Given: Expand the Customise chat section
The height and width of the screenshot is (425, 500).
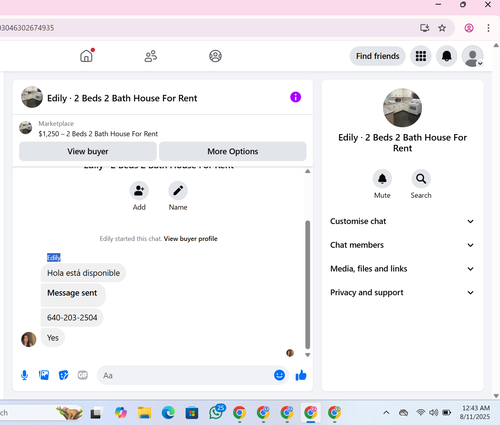Looking at the screenshot, I should click(402, 221).
